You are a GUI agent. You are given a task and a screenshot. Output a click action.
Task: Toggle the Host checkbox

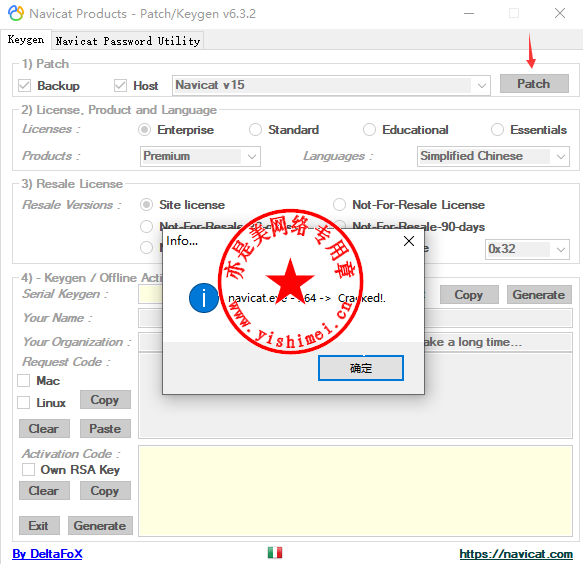tap(120, 86)
